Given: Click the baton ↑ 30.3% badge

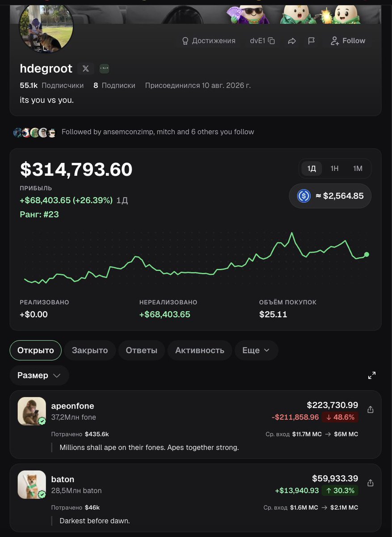Looking at the screenshot, I should [x=340, y=490].
